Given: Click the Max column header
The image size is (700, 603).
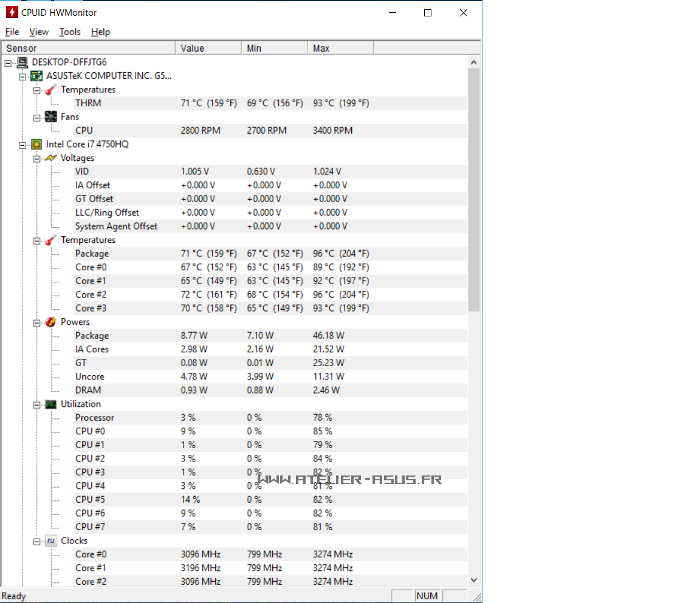Looking at the screenshot, I should pos(340,48).
